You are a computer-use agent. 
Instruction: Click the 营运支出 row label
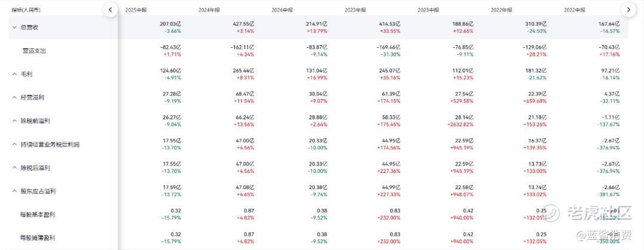pos(34,51)
